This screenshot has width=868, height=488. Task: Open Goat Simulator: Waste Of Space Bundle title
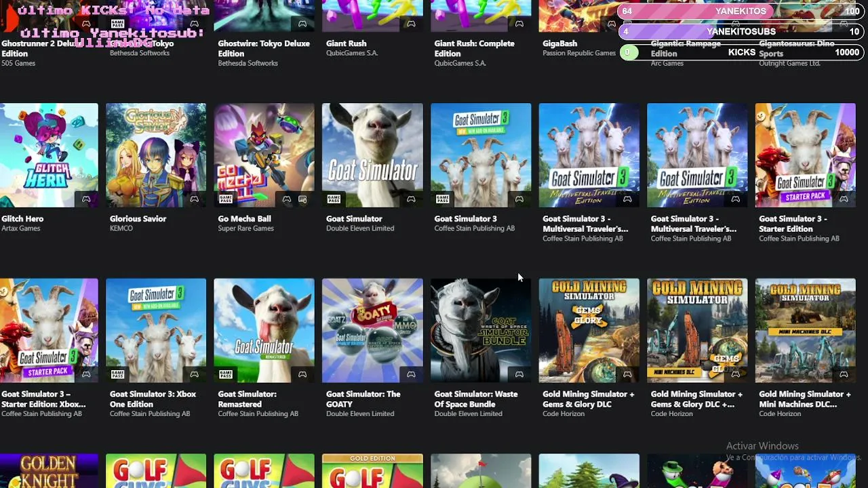point(476,399)
